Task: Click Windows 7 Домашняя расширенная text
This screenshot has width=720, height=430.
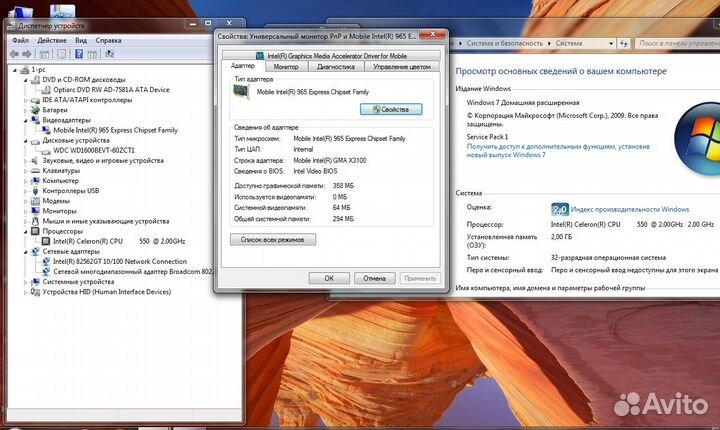Action: pos(523,103)
